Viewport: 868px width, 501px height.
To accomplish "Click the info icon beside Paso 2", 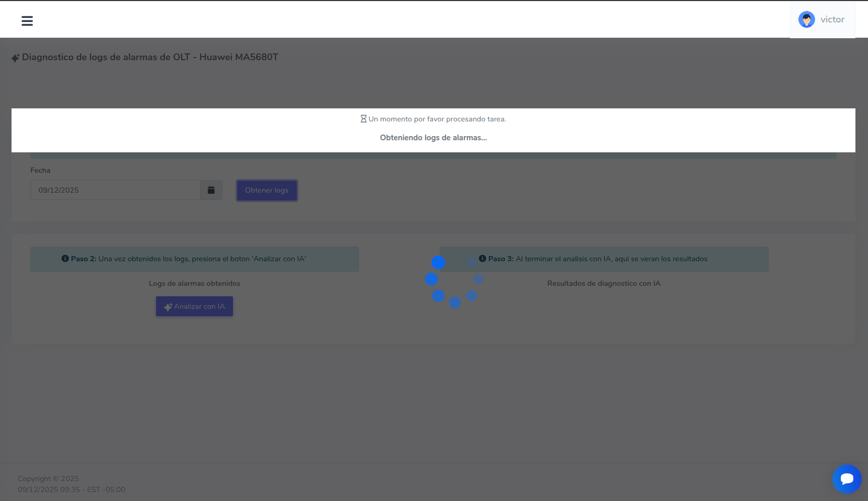I will click(65, 259).
